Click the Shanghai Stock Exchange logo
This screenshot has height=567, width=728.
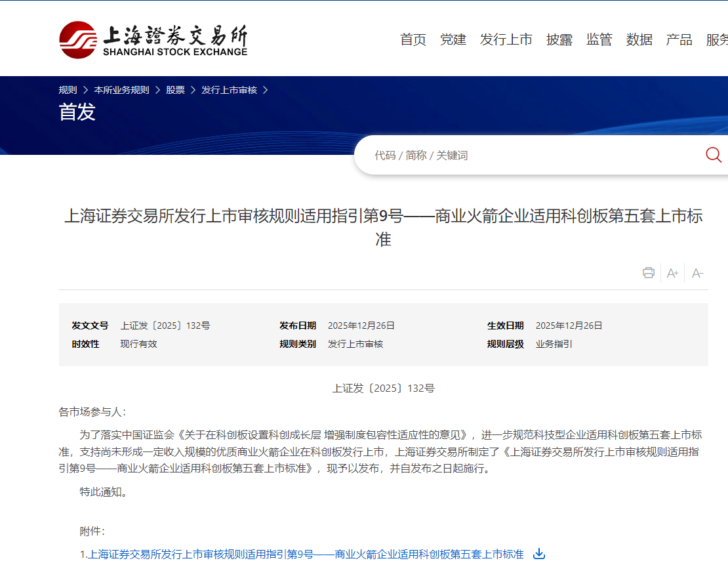[x=153, y=39]
